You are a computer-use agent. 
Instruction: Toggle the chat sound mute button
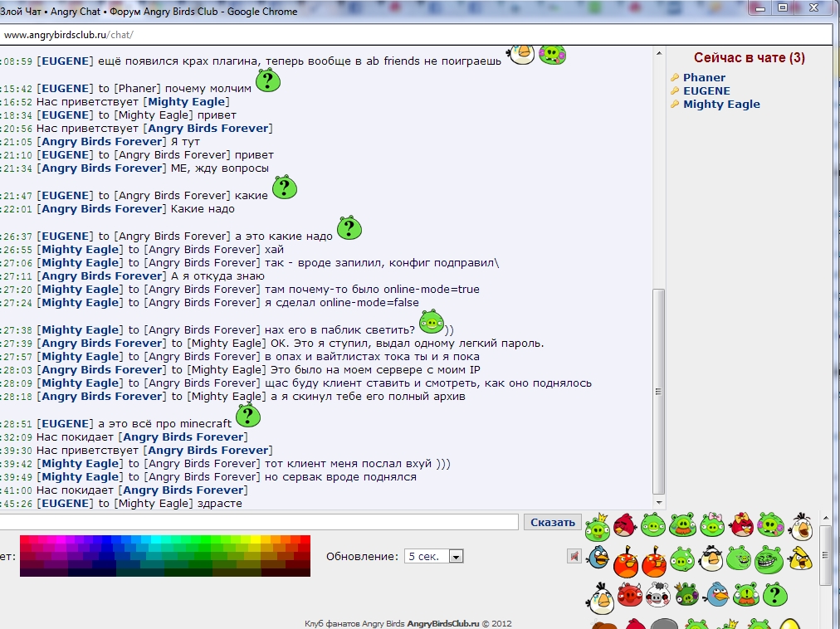(x=574, y=556)
